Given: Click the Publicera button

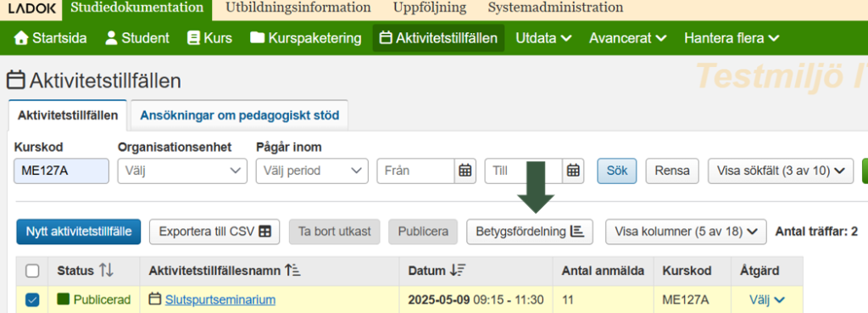Looking at the screenshot, I should click(423, 232).
